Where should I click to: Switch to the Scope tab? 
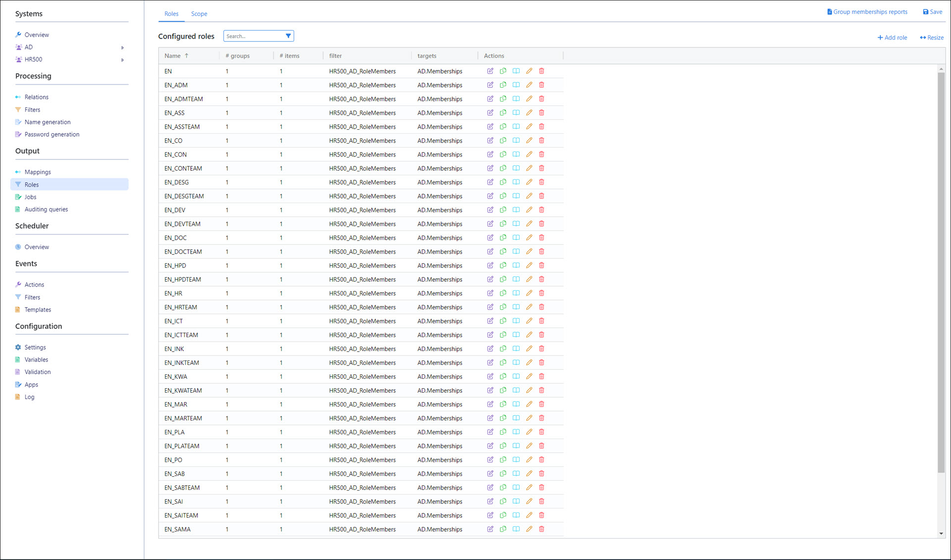coord(199,14)
